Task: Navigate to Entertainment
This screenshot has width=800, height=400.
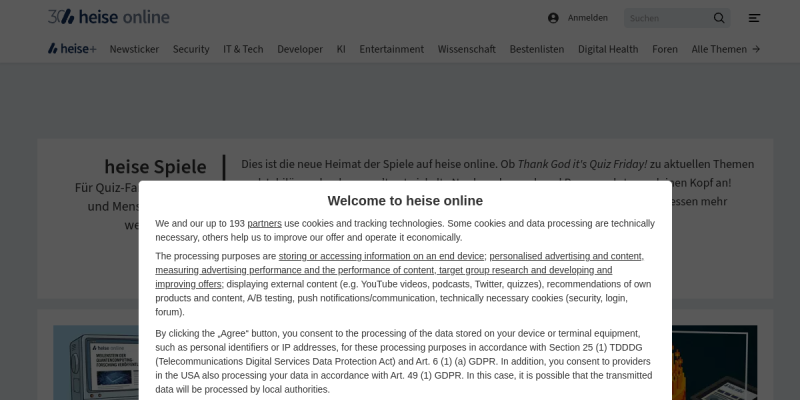Action: pyautogui.click(x=391, y=49)
